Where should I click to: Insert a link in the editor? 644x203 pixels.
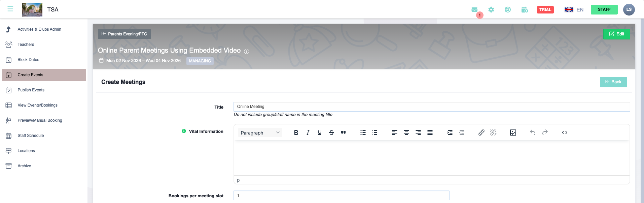(x=481, y=133)
